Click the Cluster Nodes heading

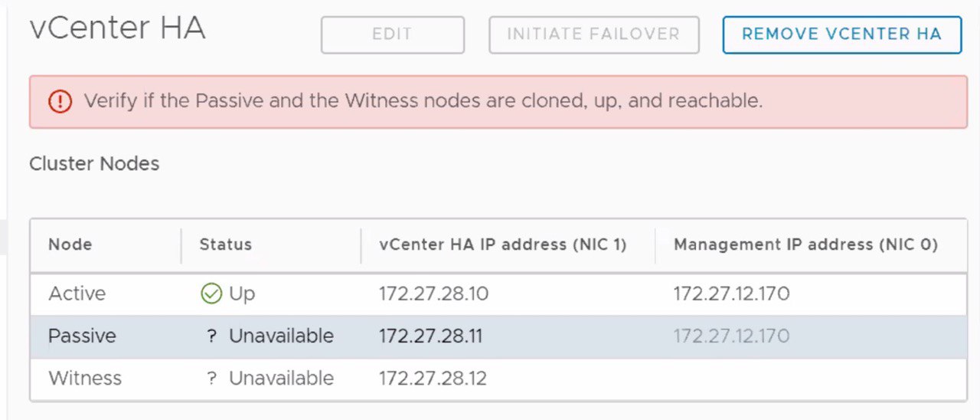(94, 163)
